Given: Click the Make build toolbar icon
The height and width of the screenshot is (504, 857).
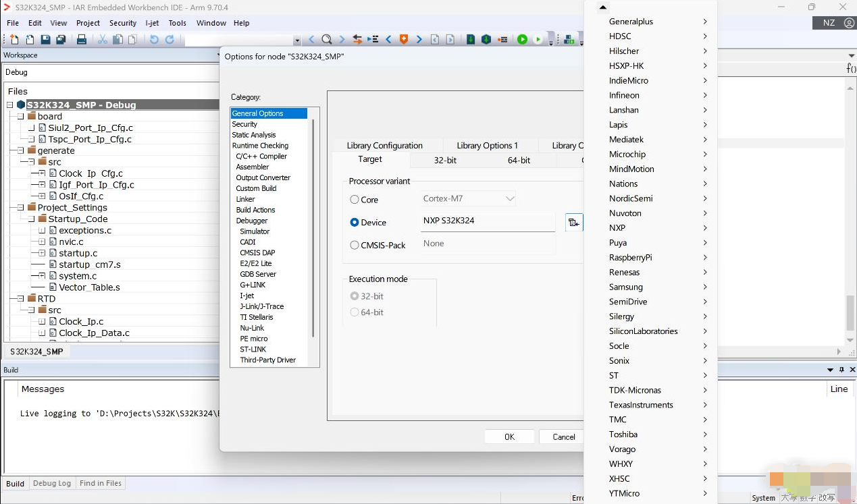Looking at the screenshot, I should (x=486, y=40).
